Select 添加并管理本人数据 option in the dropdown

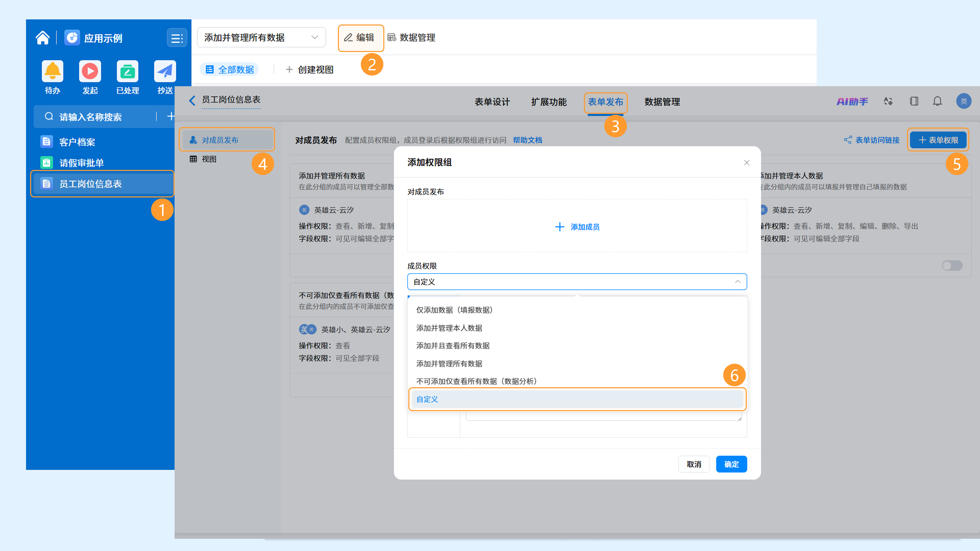coord(578,328)
